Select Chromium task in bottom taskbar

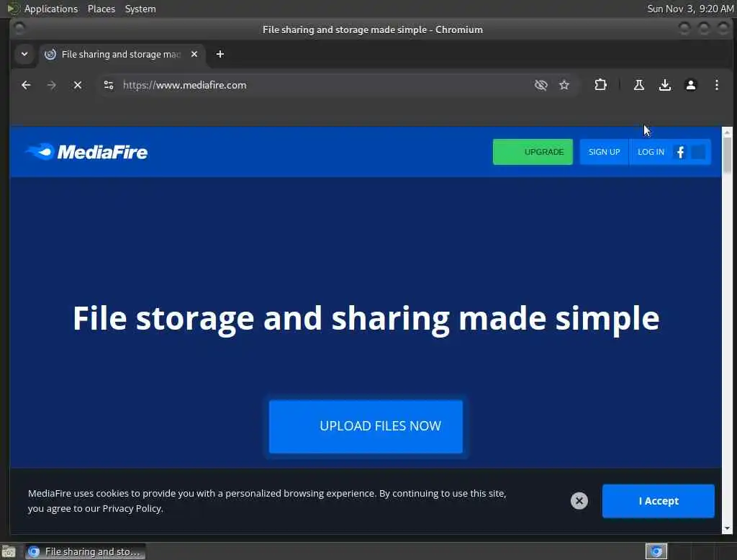pyautogui.click(x=85, y=551)
